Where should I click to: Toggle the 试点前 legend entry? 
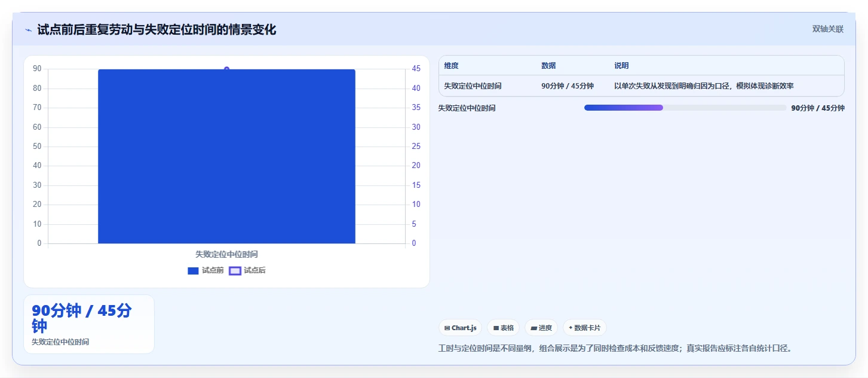tap(206, 270)
